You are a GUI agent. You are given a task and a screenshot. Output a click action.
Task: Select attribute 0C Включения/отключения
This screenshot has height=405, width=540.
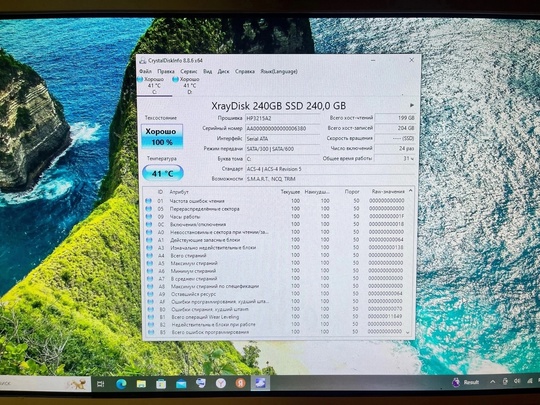[276, 224]
